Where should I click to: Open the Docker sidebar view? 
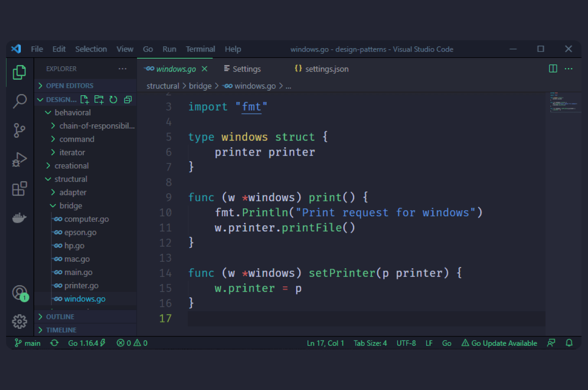tap(20, 218)
